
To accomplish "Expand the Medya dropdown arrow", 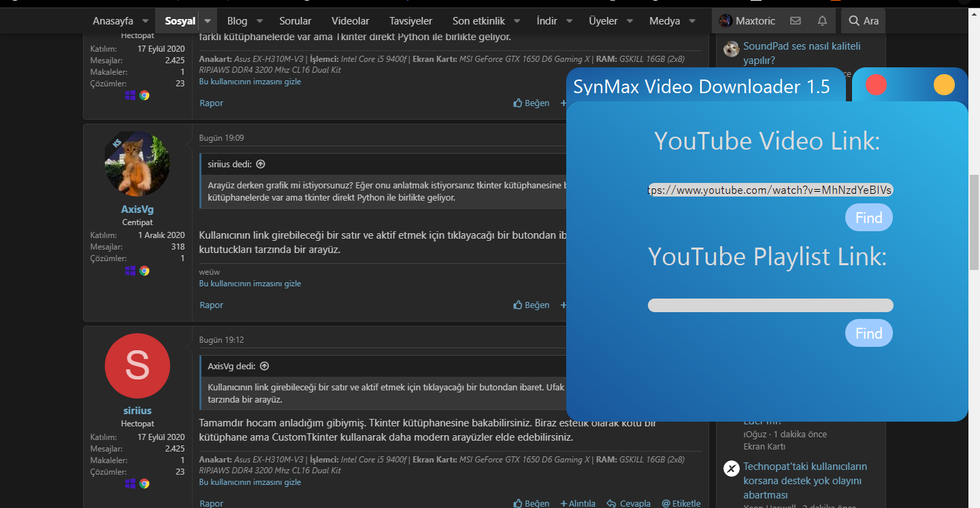I will coord(692,21).
